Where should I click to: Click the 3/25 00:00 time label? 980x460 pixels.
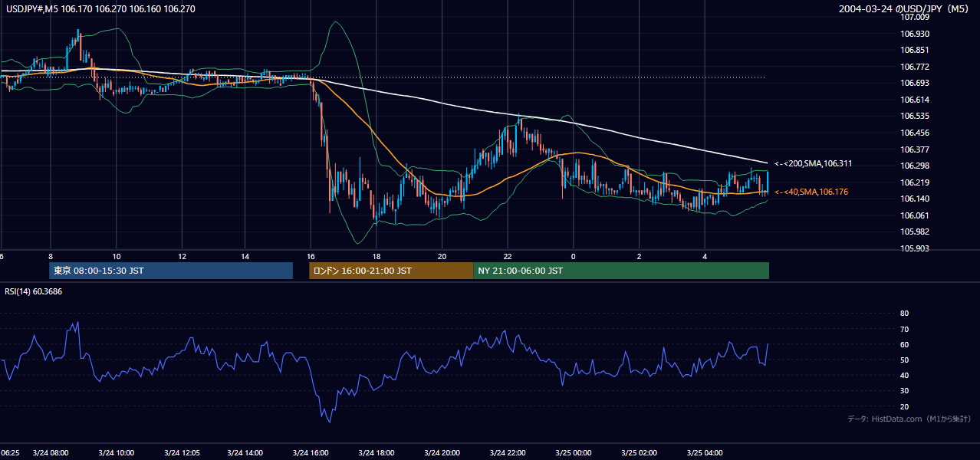pos(575,453)
